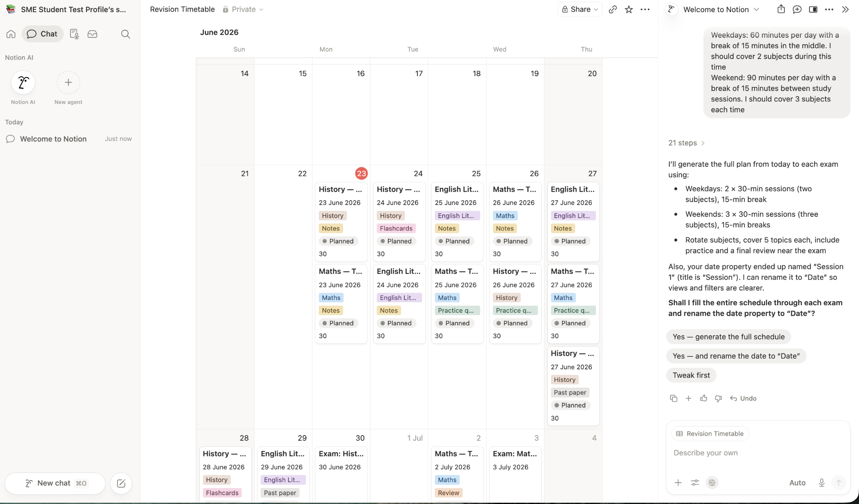Click the share chat export icon

781,9
